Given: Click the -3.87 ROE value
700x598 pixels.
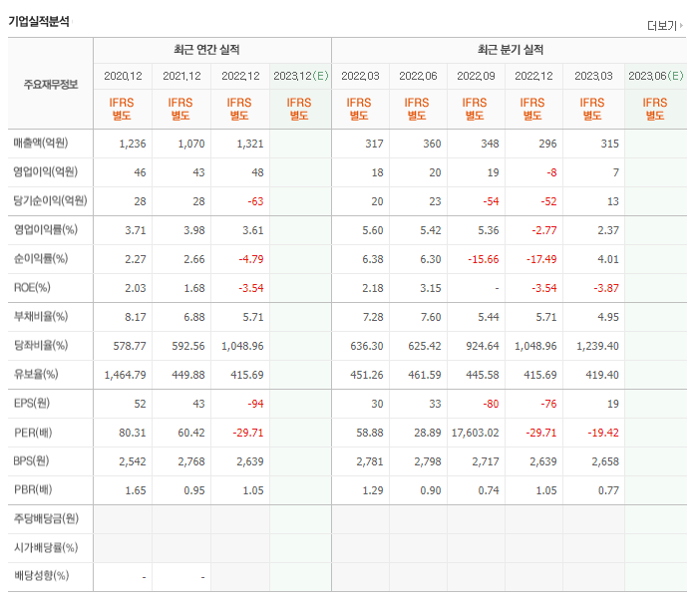Looking at the screenshot, I should [606, 288].
